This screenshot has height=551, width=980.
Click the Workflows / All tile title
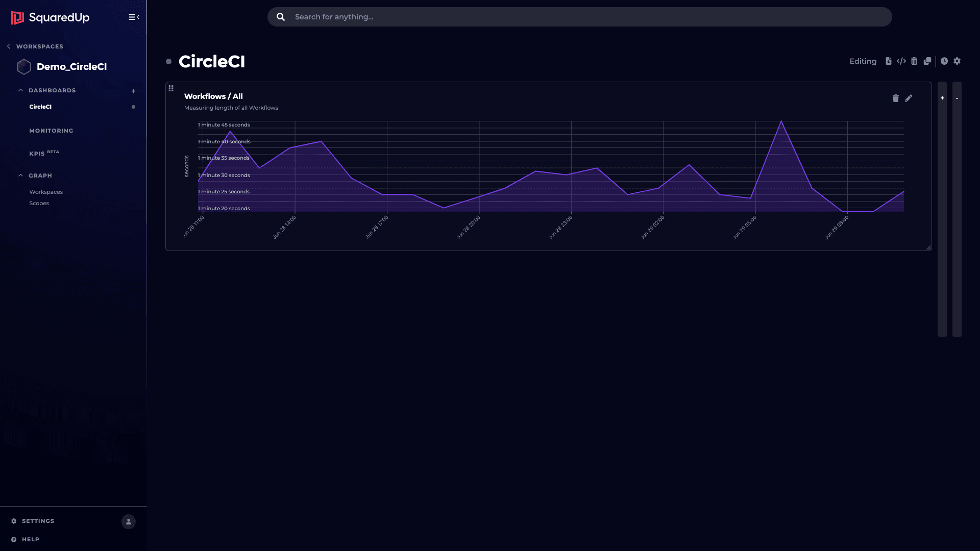213,96
